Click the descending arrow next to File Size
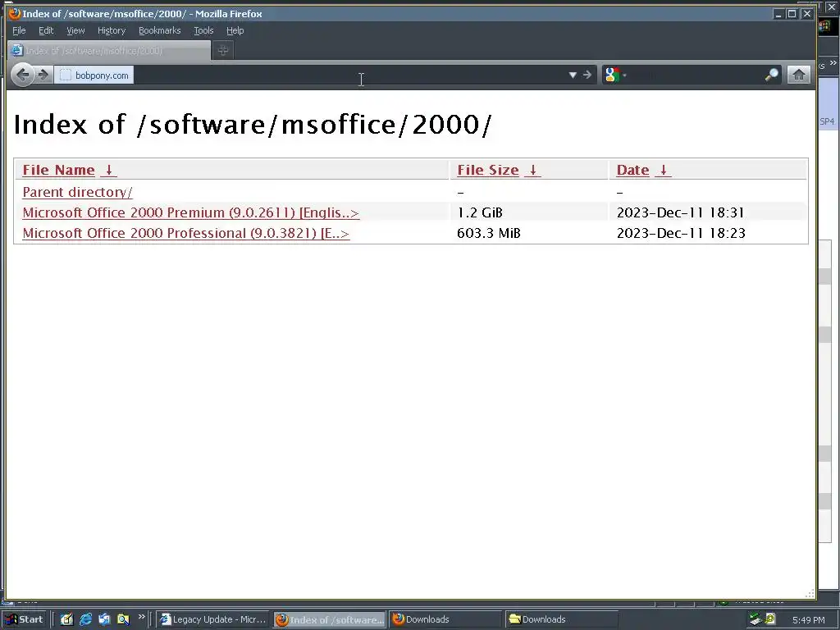The height and width of the screenshot is (630, 840). click(x=532, y=170)
